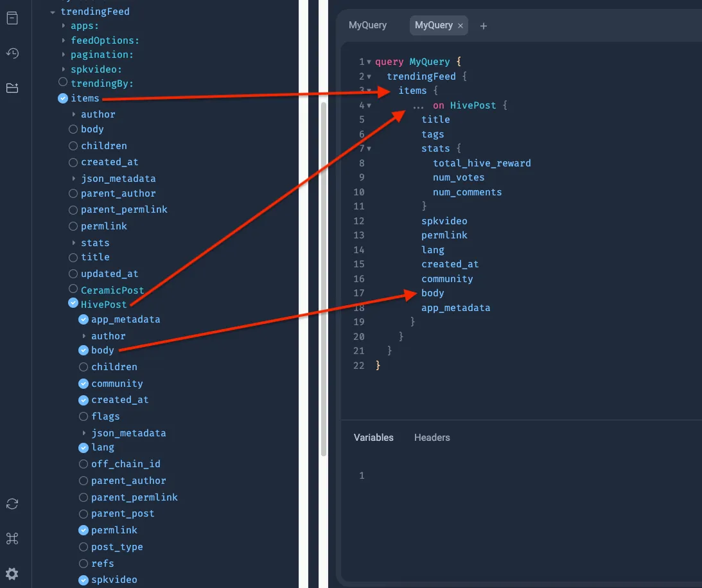Uncheck permlink under HivePost
Image resolution: width=702 pixels, height=588 pixels.
(83, 530)
